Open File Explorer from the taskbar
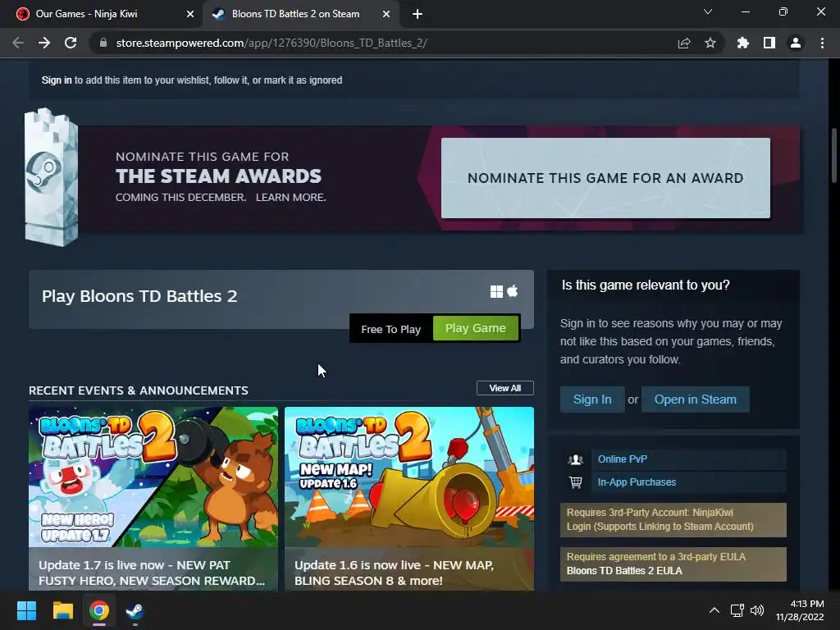The image size is (840, 630). [62, 610]
